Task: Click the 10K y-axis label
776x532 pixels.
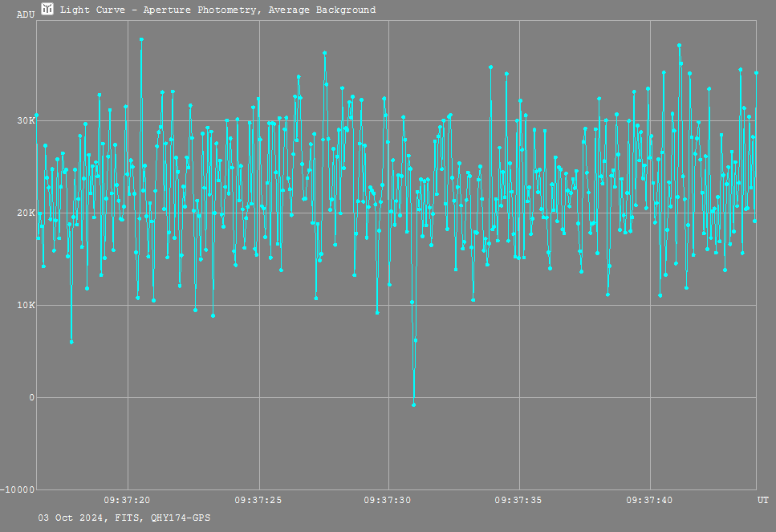Action: pyautogui.click(x=26, y=306)
